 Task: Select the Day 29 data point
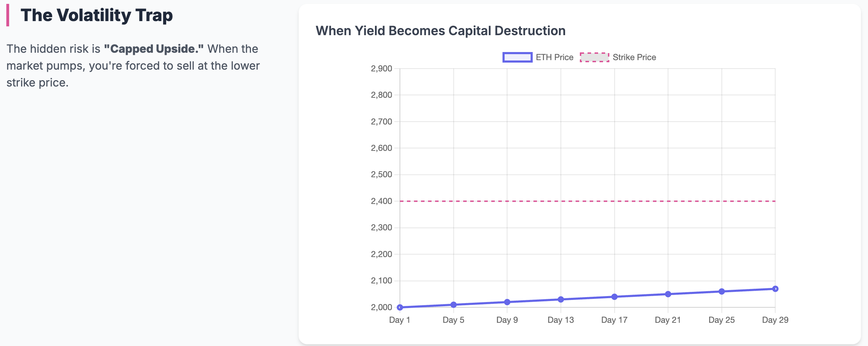pyautogui.click(x=775, y=289)
